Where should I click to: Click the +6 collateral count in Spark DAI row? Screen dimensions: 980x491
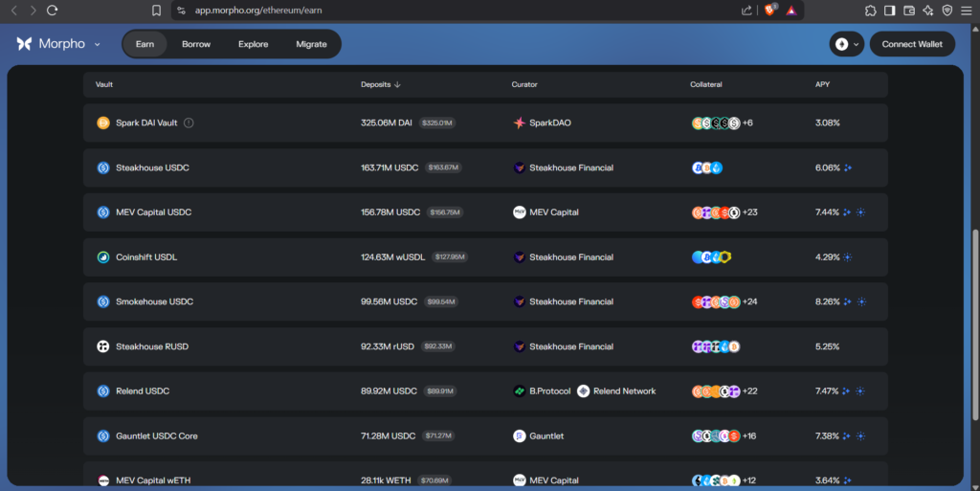(747, 123)
